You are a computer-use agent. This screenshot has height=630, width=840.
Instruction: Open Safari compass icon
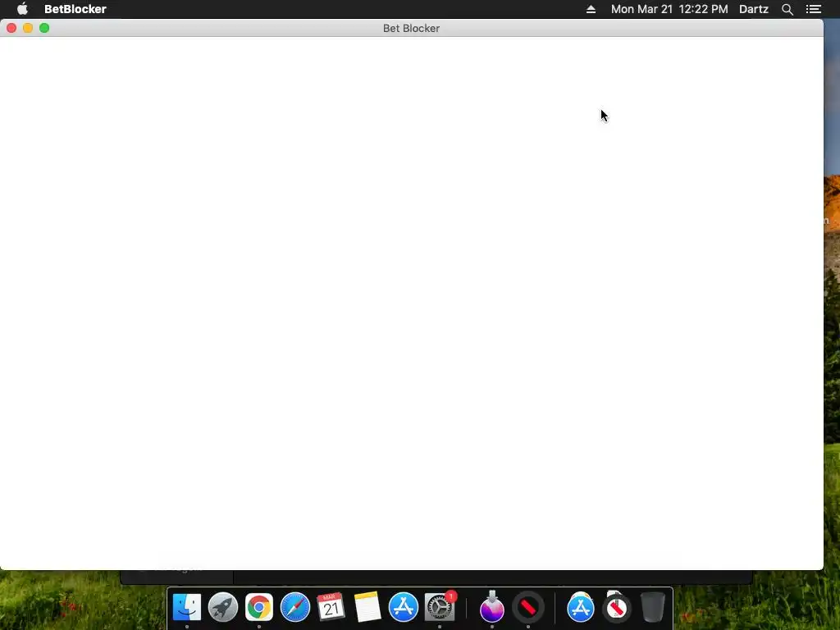[x=295, y=607]
